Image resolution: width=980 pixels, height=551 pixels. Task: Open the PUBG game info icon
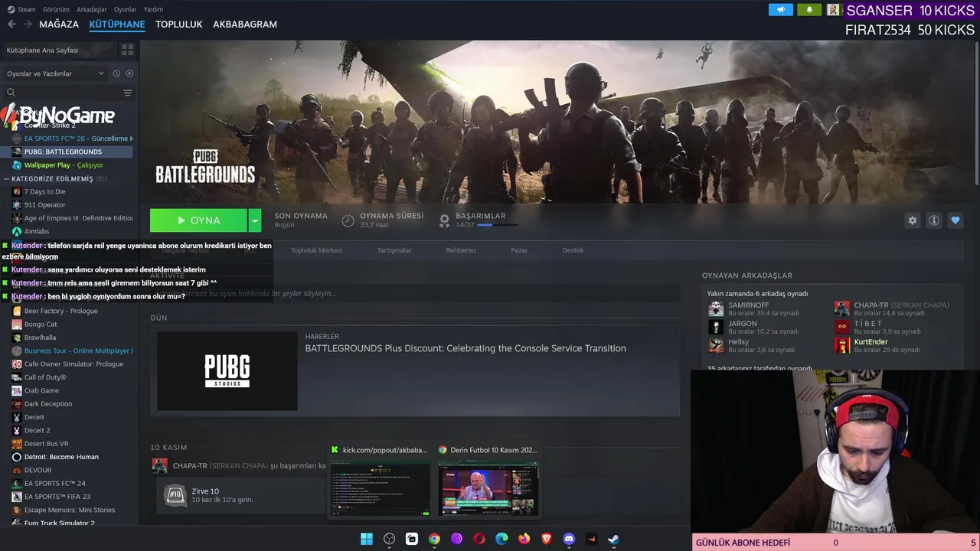pos(933,220)
